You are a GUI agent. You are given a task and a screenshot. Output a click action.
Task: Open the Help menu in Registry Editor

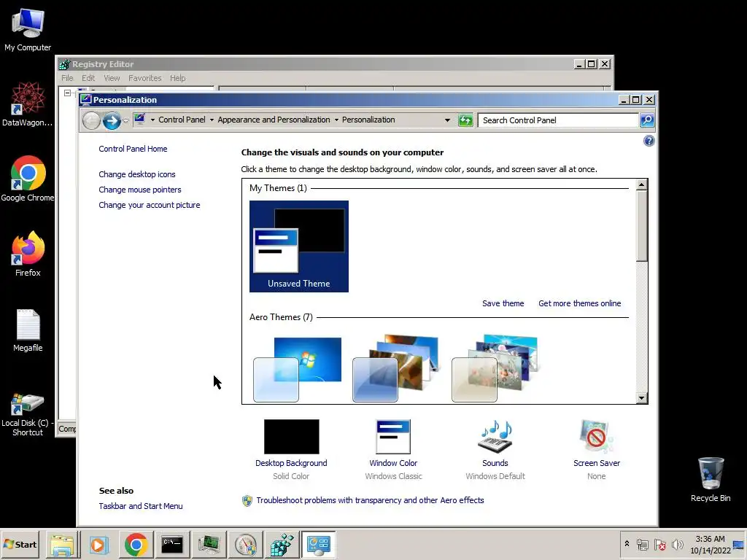[x=178, y=78]
